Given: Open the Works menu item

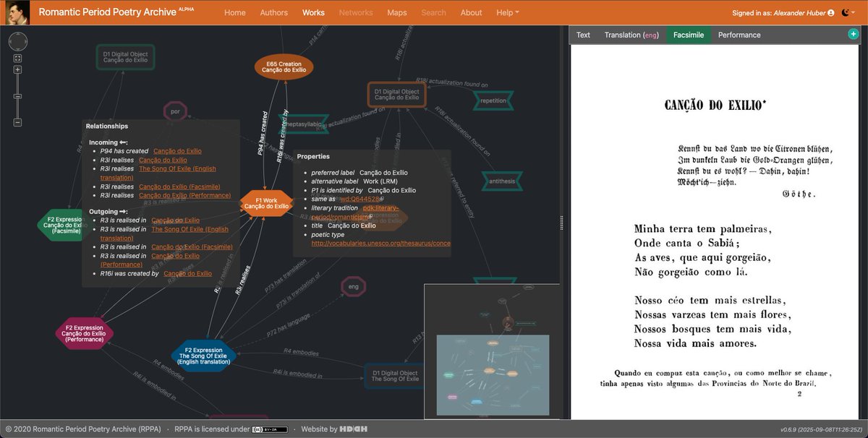Looking at the screenshot, I should pos(313,13).
